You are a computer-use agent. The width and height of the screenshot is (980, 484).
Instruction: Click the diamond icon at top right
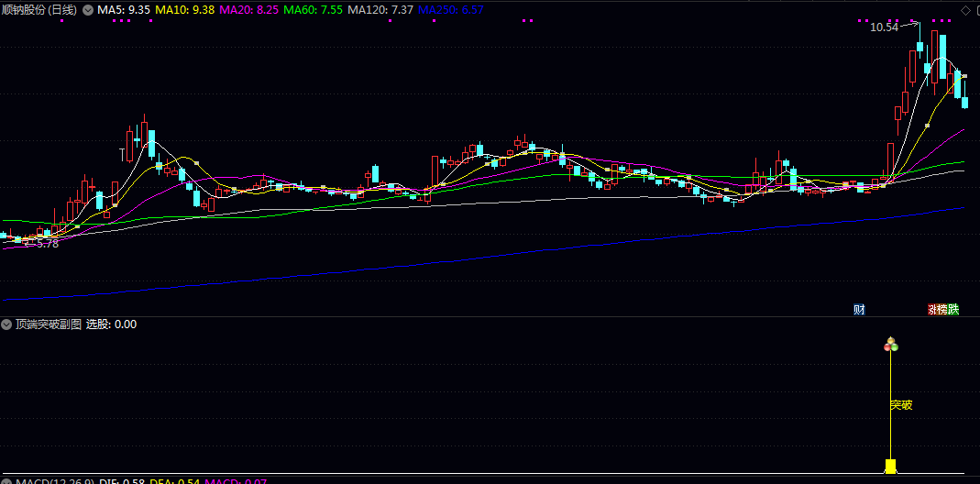click(x=963, y=10)
